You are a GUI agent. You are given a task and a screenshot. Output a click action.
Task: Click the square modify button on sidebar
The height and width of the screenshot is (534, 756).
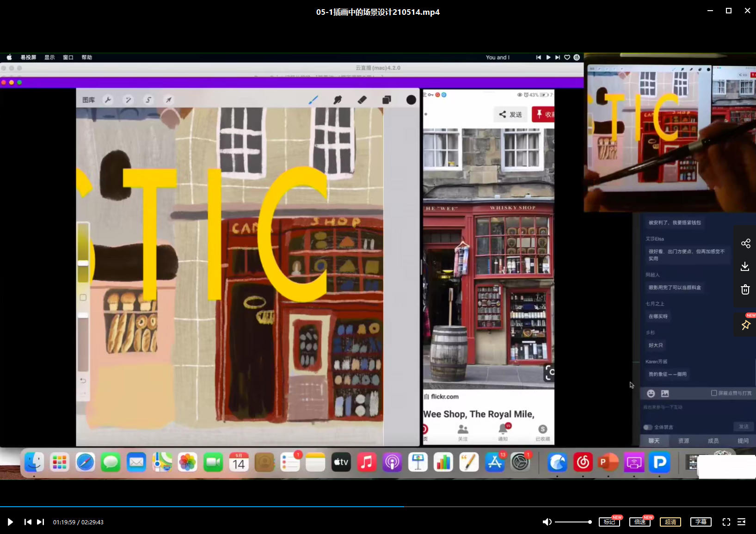(83, 298)
